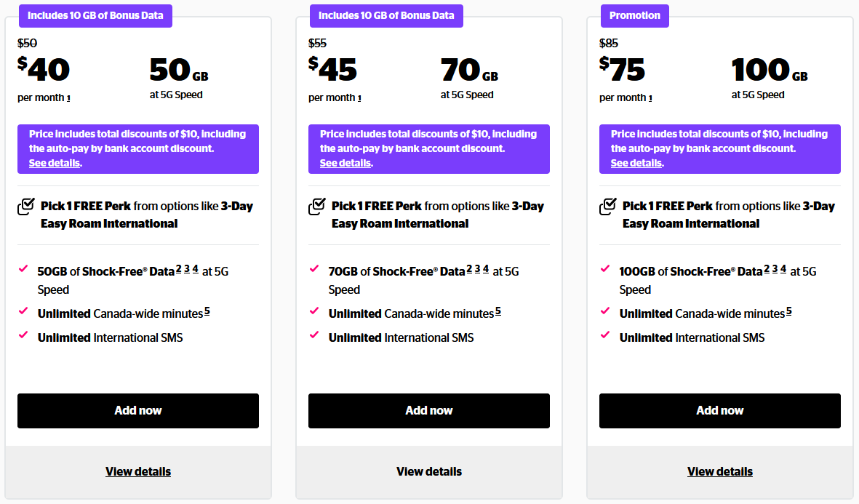This screenshot has height=504, width=859.
Task: Click the Includes 10 GB of Bonus Data badge, left card
Action: coord(95,15)
